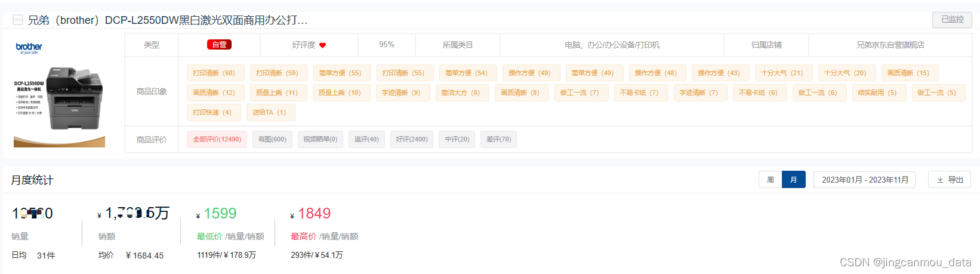Viewport: 980px width, 274px height.
Task: Click the average price ¥1684.45
Action: [x=144, y=255]
